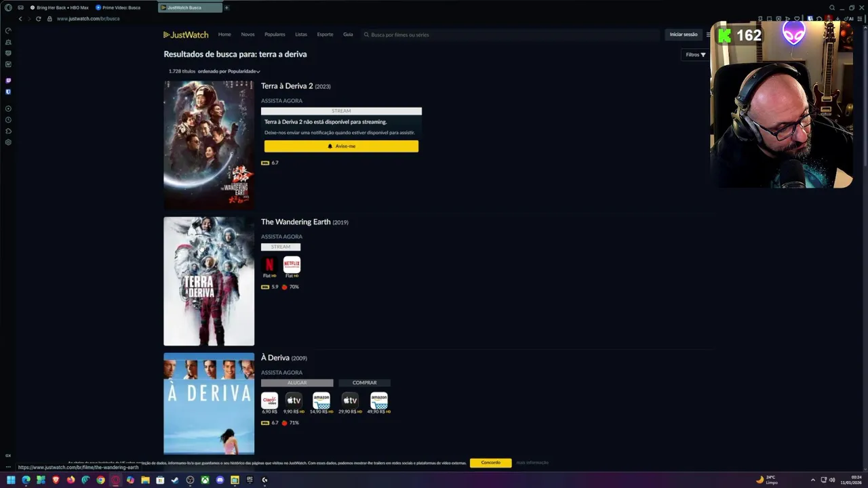
Task: Open the À Deriva (2009) title link
Action: point(284,358)
